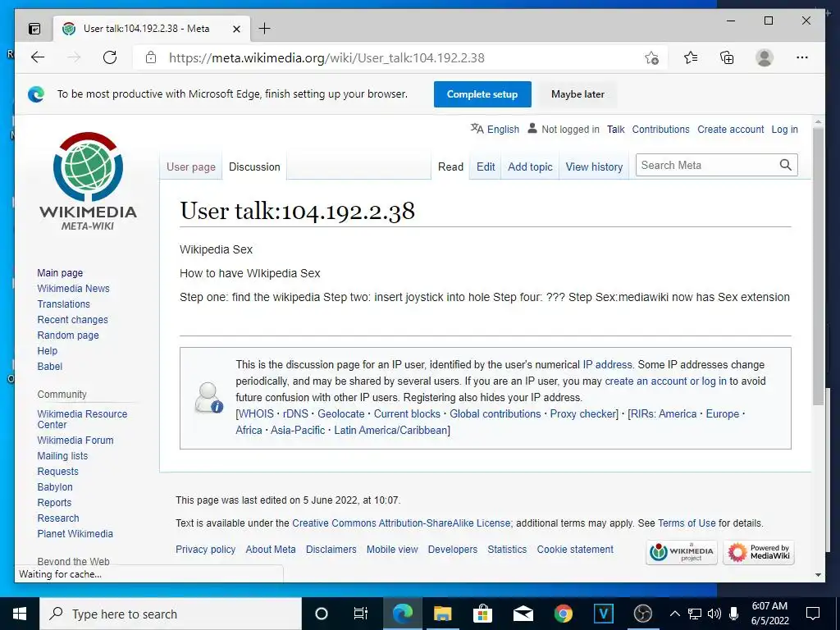Click the browser address bar URL

click(x=326, y=58)
